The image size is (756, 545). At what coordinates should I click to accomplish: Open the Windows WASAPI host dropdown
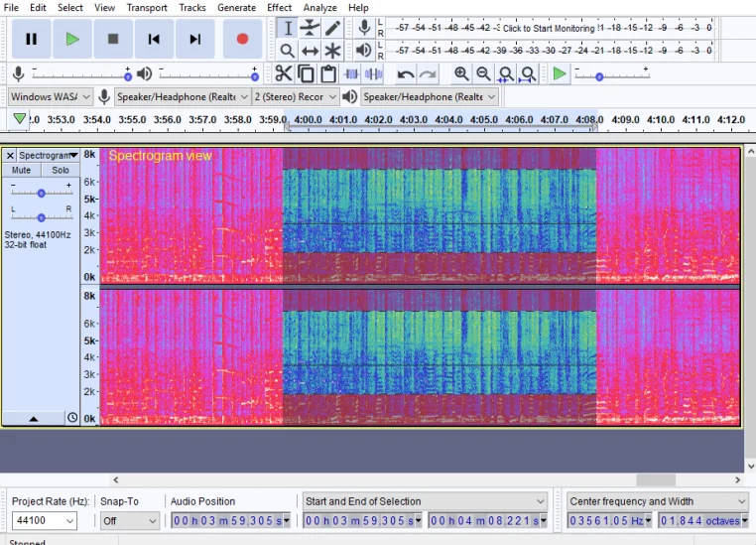50,96
